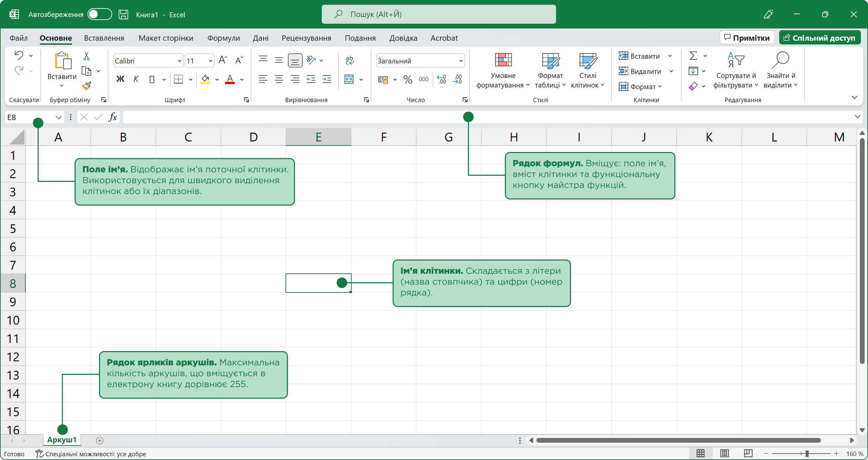Add a new sheet with plus button

99,440
